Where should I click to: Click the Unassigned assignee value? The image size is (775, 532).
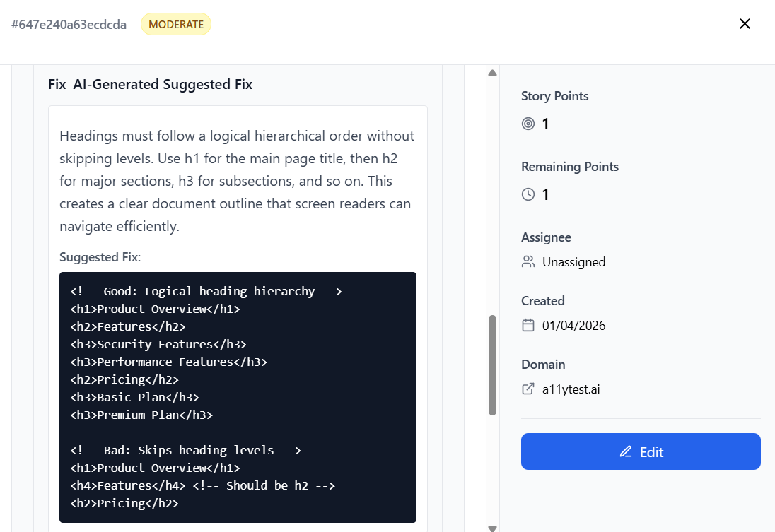[x=573, y=262]
